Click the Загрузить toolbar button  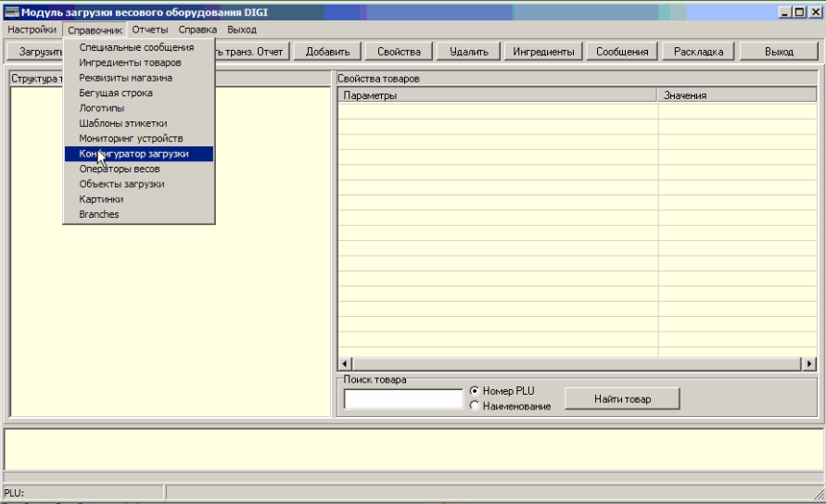[x=35, y=52]
